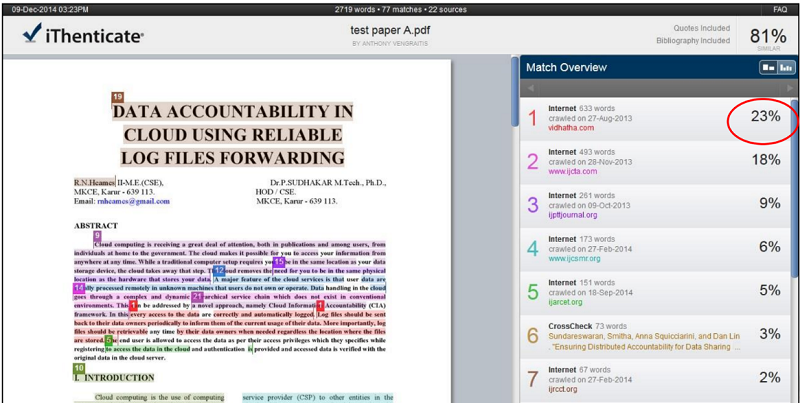The height and width of the screenshot is (403, 800).
Task: Open the FAQ link in top bar
Action: click(x=780, y=9)
